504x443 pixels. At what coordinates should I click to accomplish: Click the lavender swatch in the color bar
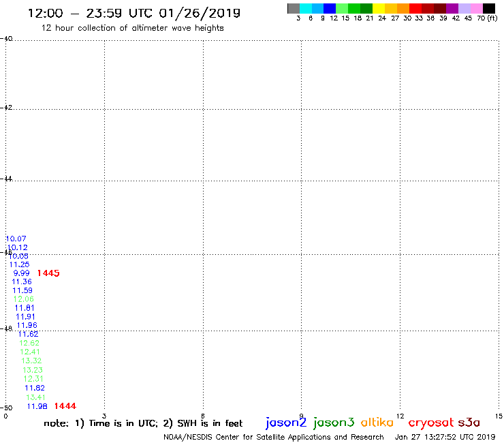pyautogui.click(x=464, y=8)
